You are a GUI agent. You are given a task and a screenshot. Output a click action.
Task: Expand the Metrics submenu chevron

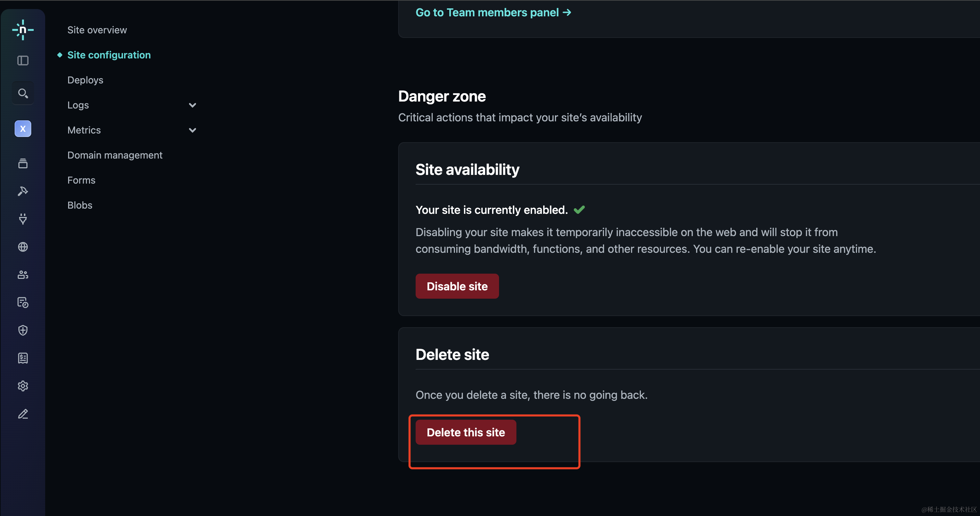click(x=193, y=130)
